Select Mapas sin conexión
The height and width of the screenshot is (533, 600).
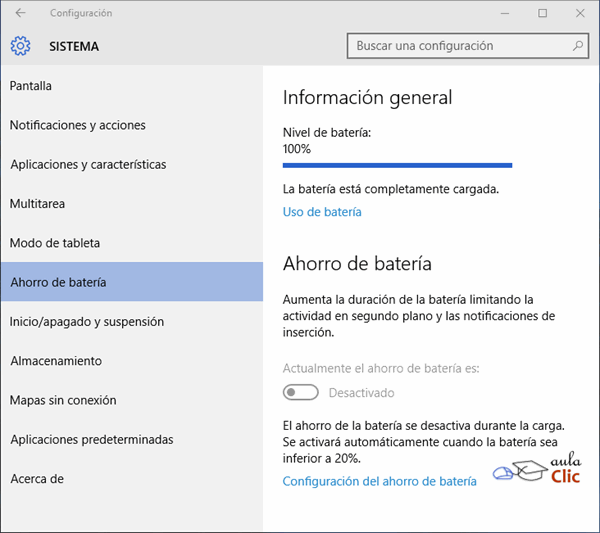point(63,400)
